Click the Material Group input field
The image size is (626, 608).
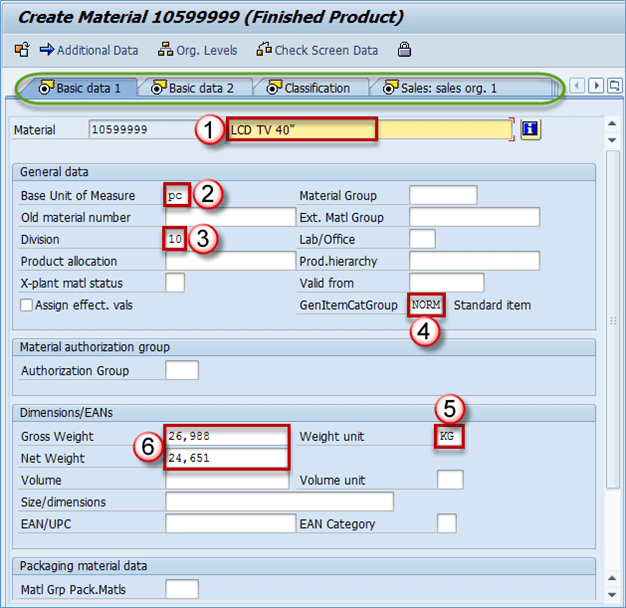[443, 195]
